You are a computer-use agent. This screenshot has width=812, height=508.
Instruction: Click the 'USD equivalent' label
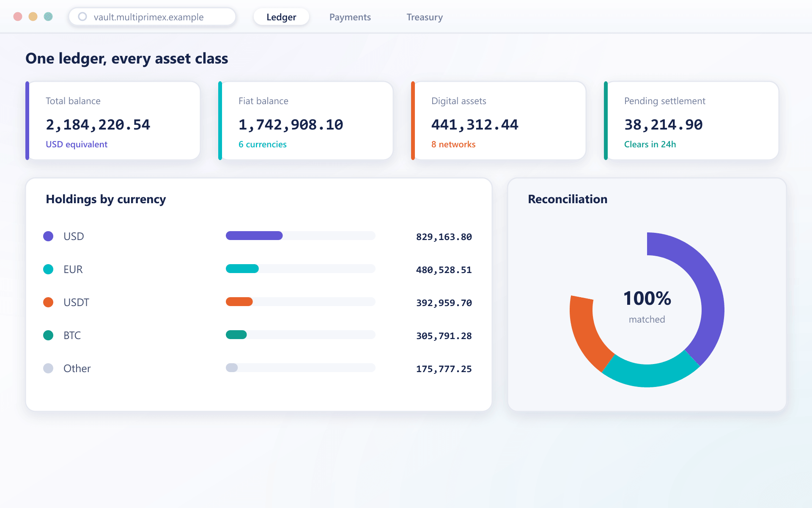click(x=77, y=144)
